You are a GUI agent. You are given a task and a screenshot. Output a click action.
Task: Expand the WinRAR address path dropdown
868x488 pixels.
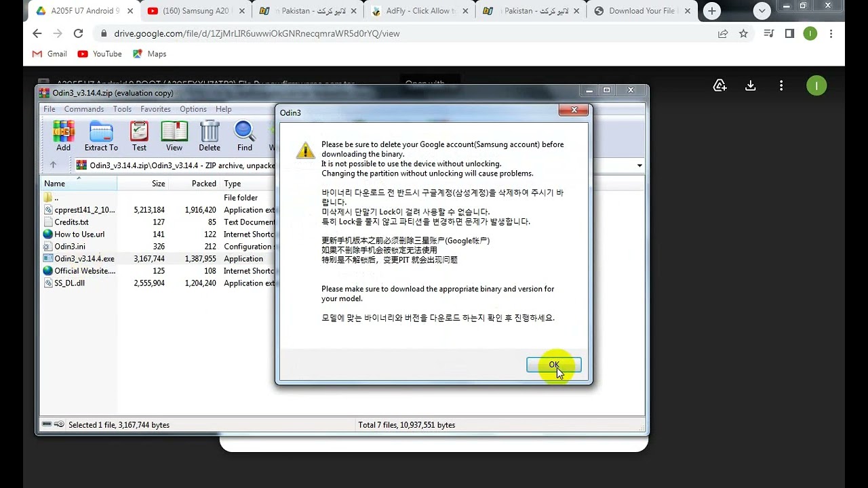[x=639, y=165]
